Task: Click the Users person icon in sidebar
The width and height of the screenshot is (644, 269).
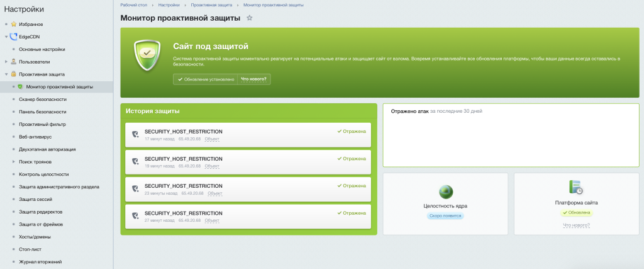Action: [14, 62]
